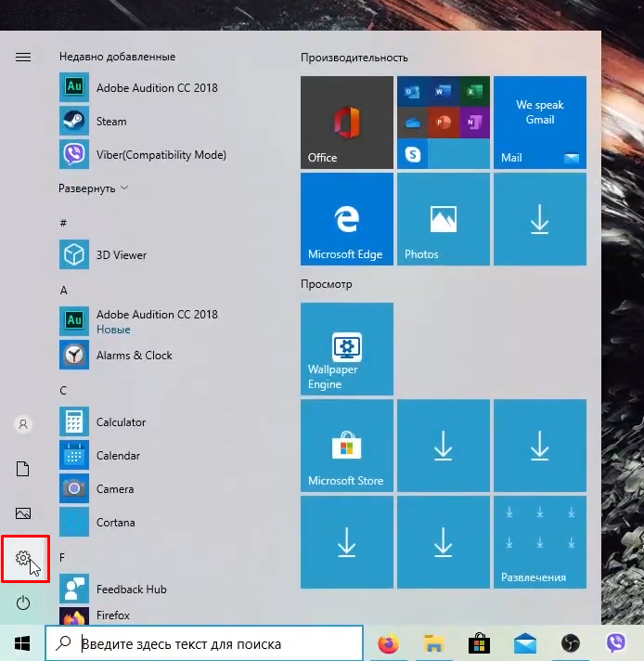The image size is (644, 661).
Task: Open the Office tile
Action: (347, 123)
